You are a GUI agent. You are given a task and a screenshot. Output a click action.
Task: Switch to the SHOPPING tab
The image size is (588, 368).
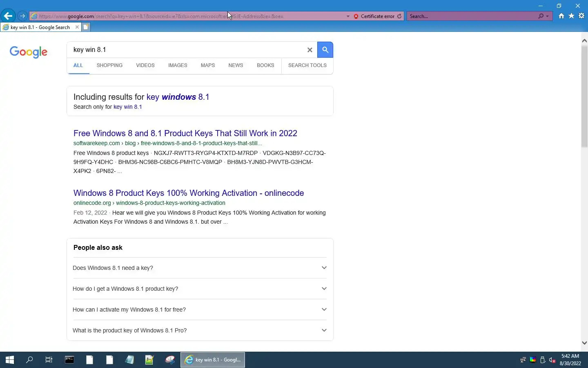(x=109, y=65)
